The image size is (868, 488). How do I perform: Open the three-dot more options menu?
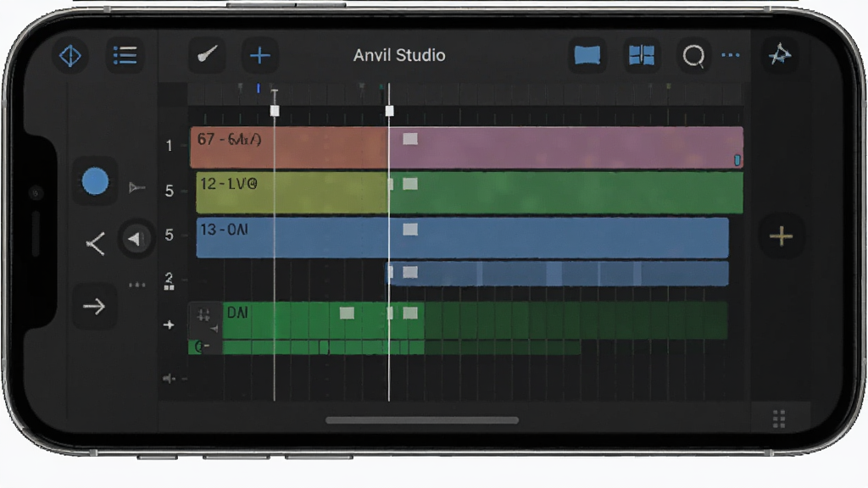(x=731, y=55)
